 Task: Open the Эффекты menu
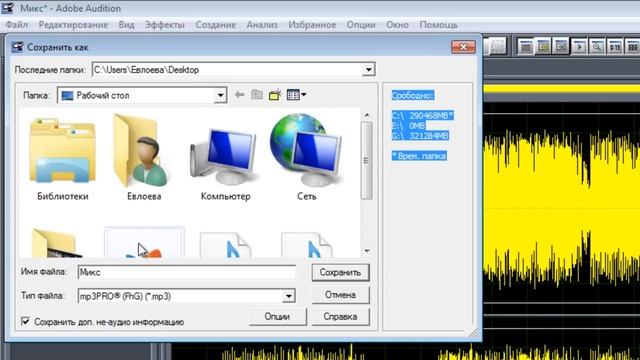click(165, 25)
